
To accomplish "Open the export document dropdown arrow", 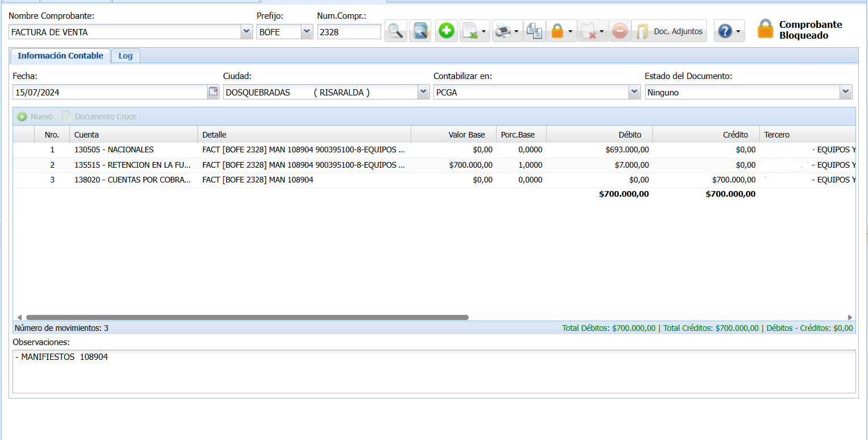I will point(484,32).
